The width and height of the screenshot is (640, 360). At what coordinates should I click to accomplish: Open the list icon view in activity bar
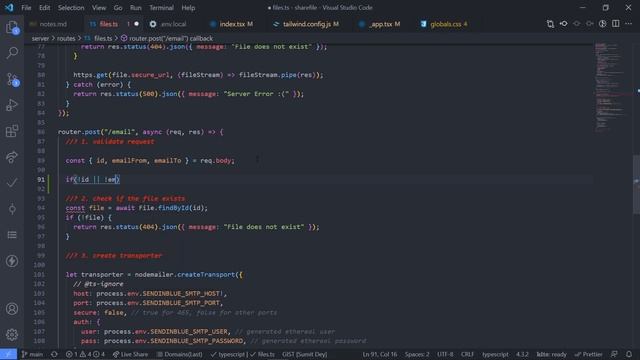12,235
